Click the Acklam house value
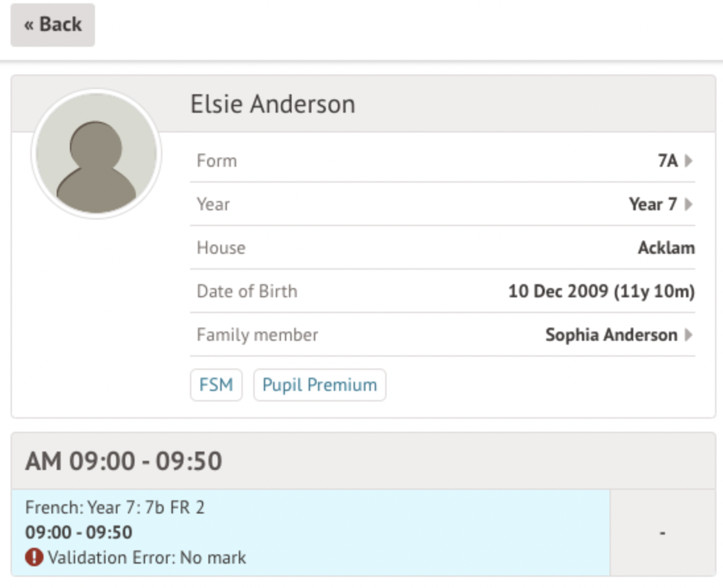The image size is (723, 588). pos(666,248)
